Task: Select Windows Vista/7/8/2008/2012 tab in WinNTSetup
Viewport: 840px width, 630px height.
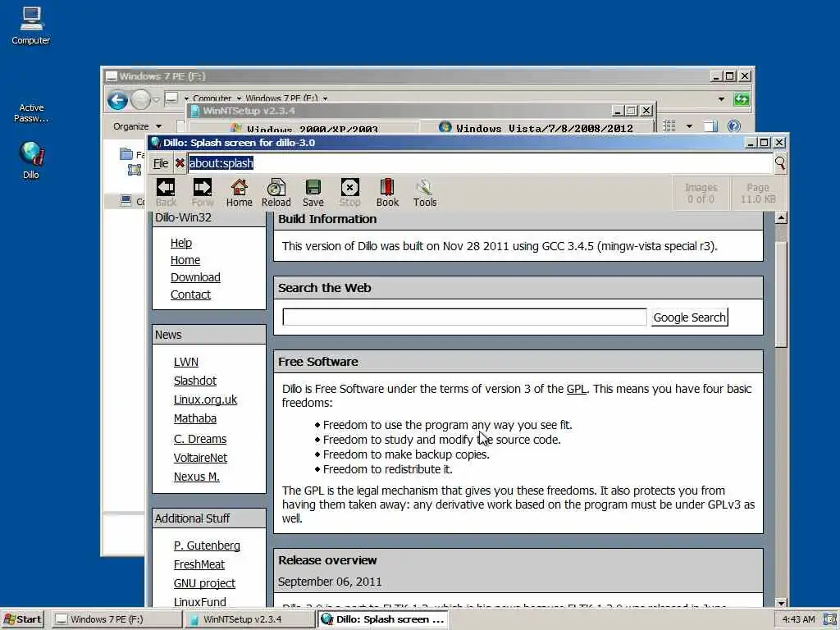Action: coord(536,127)
